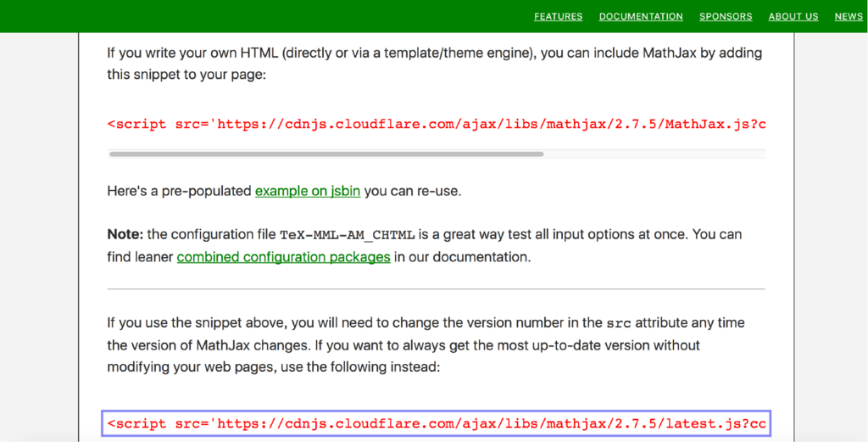Click the sentence 'Here's a pre-populated'
Screen dimensions: 868x442
point(180,192)
